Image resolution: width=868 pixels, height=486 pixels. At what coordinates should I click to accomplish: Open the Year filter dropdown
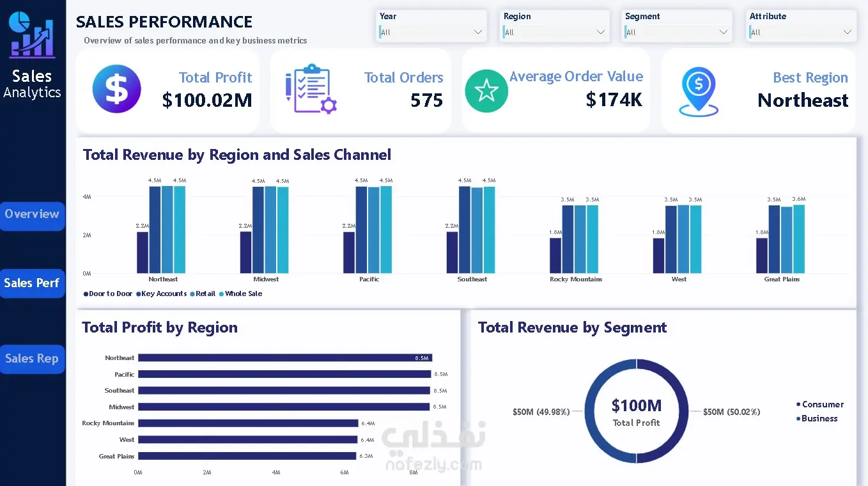[x=431, y=32]
